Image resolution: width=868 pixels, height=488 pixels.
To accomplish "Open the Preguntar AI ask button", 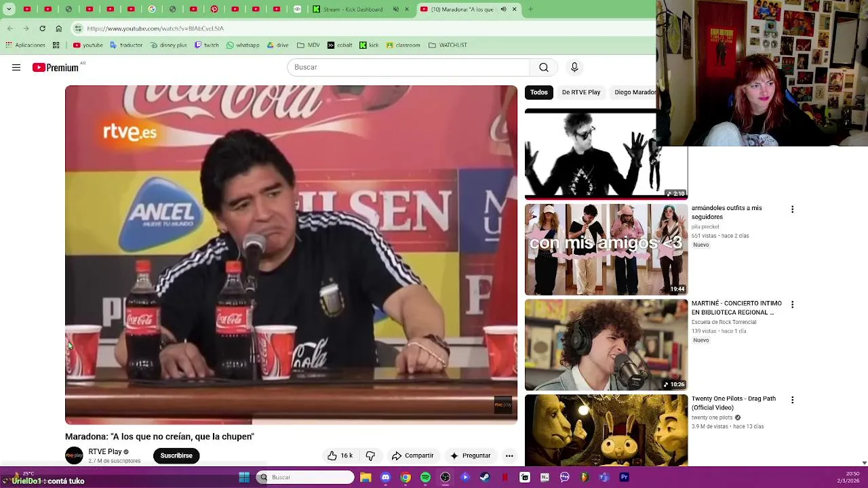I will pyautogui.click(x=470, y=455).
